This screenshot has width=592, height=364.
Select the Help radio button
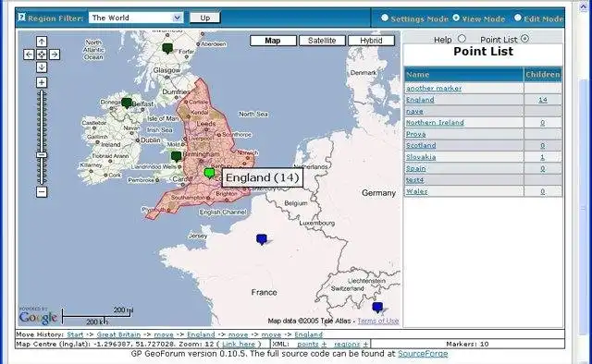(x=462, y=39)
